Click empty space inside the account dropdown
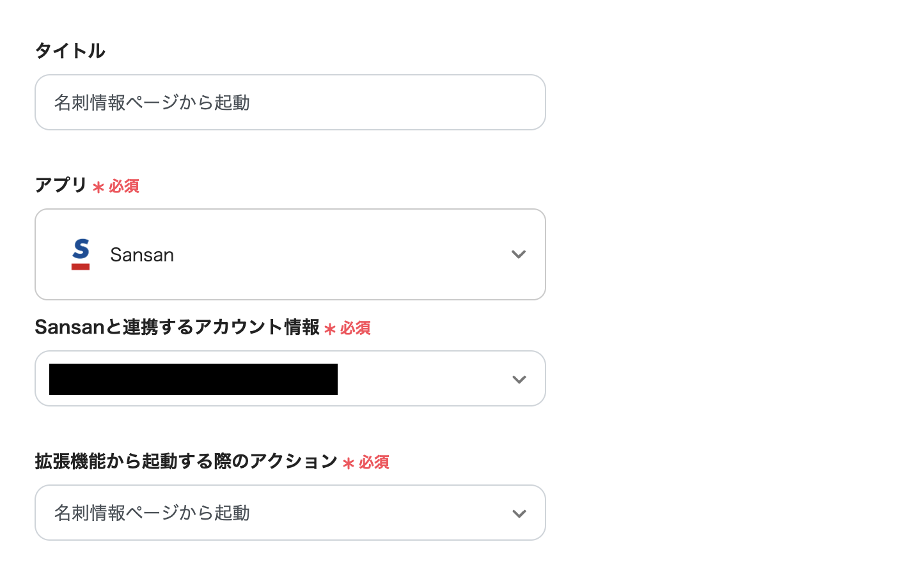Screen dimensions: 912x588 [x=422, y=379]
